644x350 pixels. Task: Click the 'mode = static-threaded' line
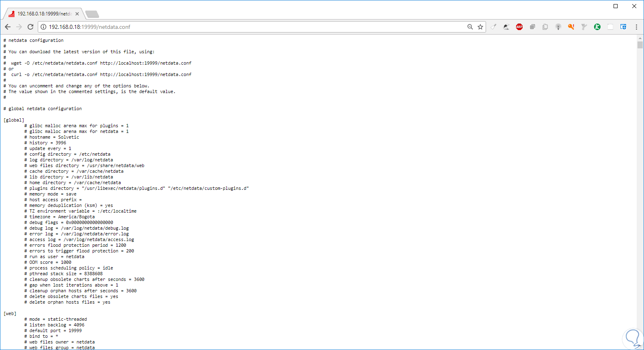point(56,319)
